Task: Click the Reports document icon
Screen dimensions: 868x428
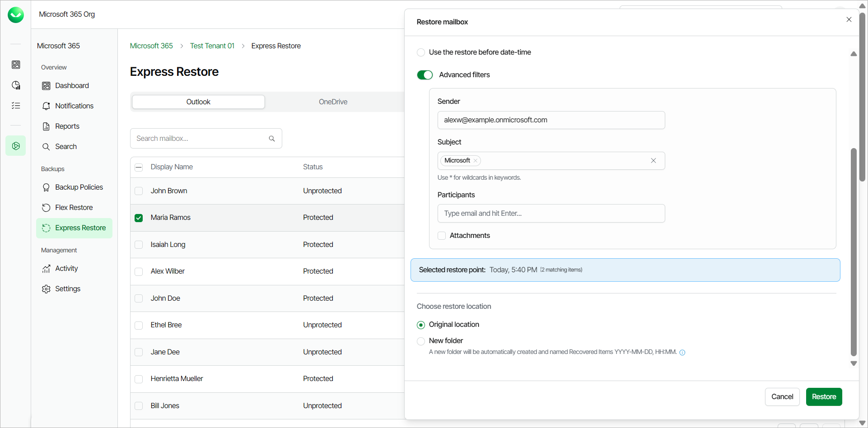Action: pos(46,126)
